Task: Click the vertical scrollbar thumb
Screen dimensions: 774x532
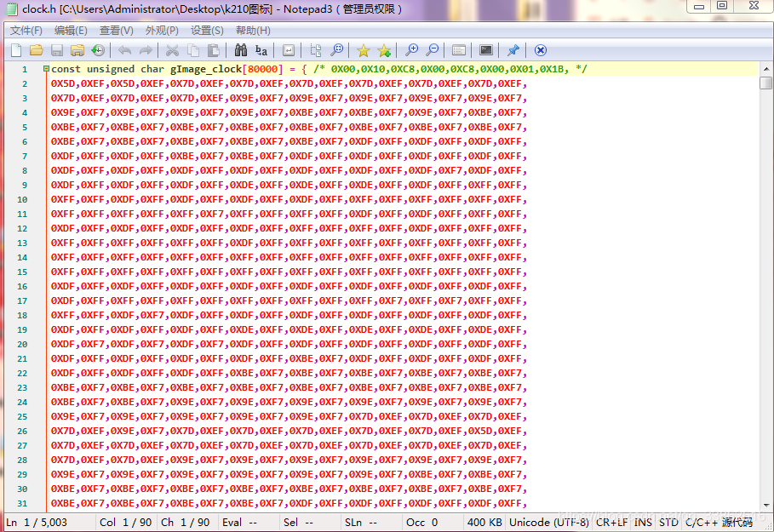Action: (x=766, y=83)
